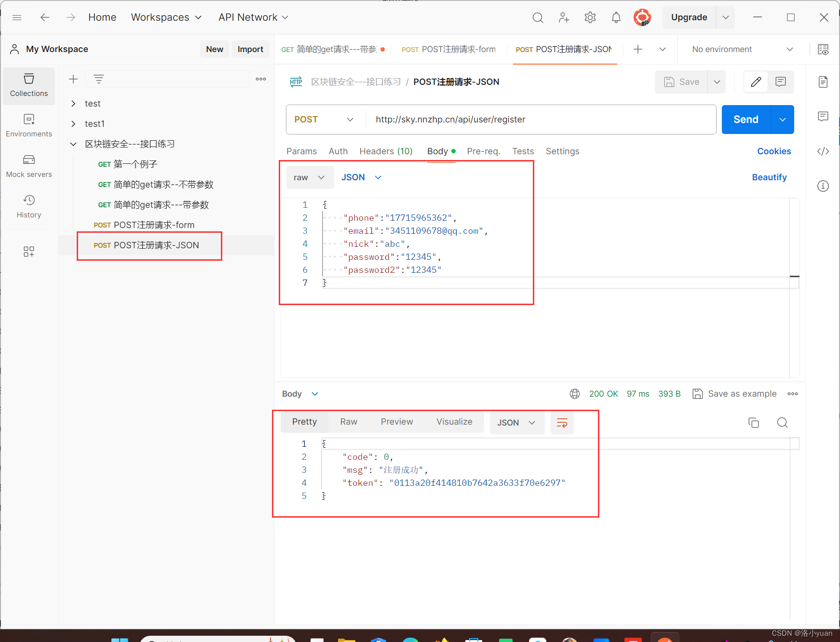This screenshot has width=840, height=642.
Task: Click the comment icon beside pencil
Action: [x=781, y=82]
